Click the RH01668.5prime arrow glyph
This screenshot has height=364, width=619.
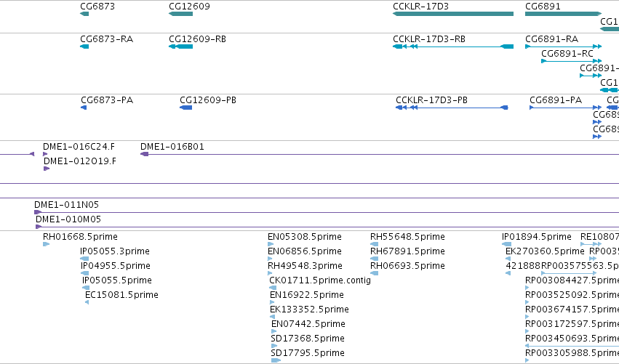[x=46, y=244]
